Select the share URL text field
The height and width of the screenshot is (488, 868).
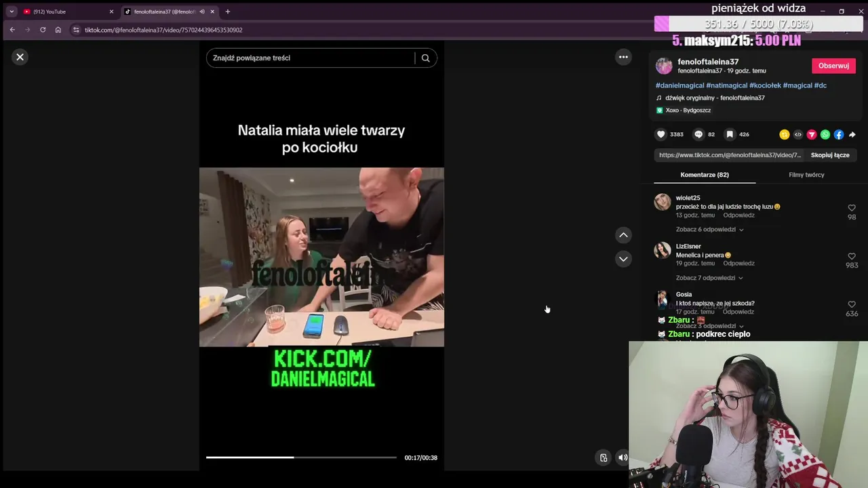tap(730, 155)
